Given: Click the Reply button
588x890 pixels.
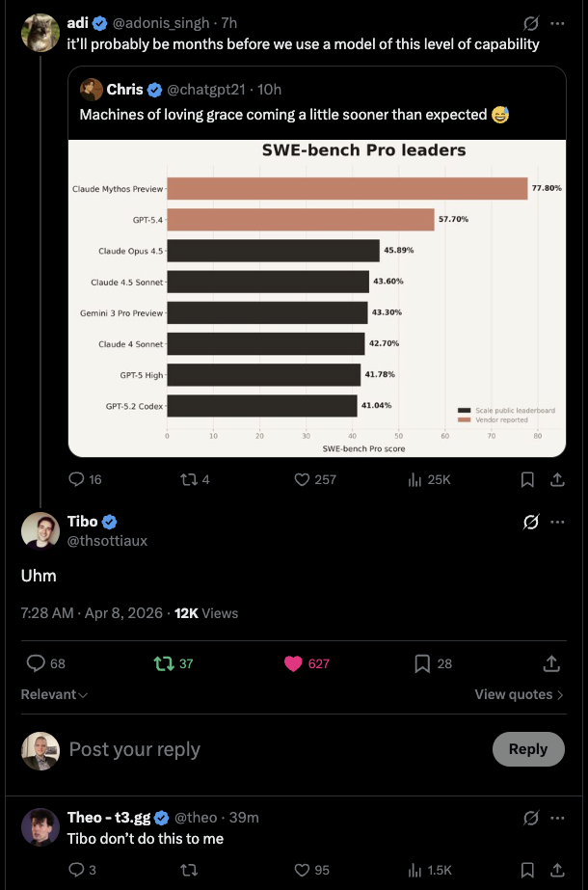Looking at the screenshot, I should pos(528,748).
